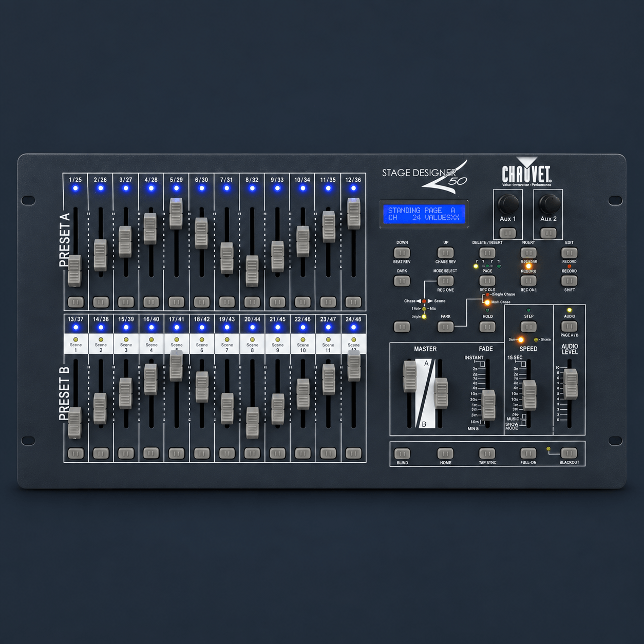Image resolution: width=644 pixels, height=644 pixels.
Task: Hit the flash button under channel 7/31
Action: coord(227,302)
